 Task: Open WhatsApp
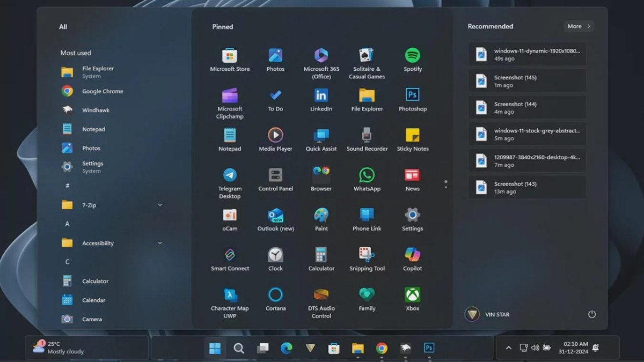click(367, 177)
